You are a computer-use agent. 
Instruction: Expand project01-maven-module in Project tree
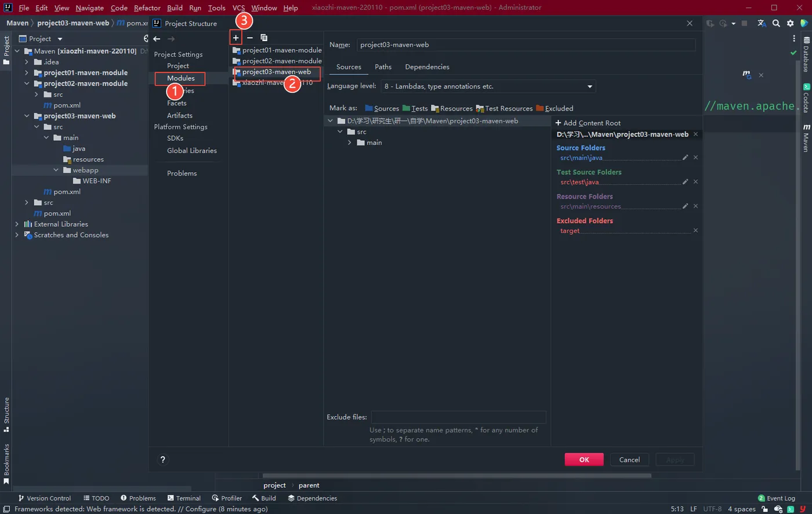27,73
